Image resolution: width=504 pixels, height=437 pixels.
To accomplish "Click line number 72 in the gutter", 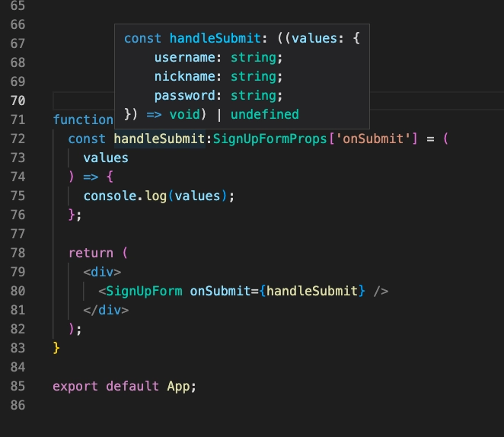I will pos(18,139).
